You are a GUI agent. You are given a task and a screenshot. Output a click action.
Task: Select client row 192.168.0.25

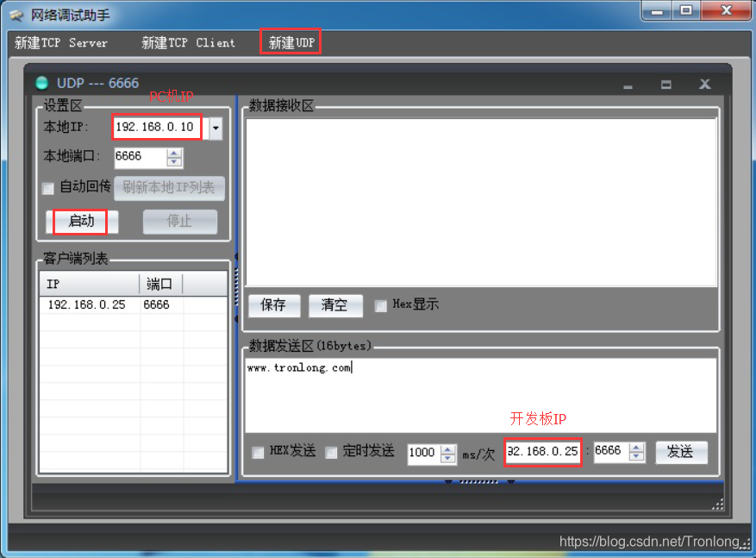coord(133,304)
